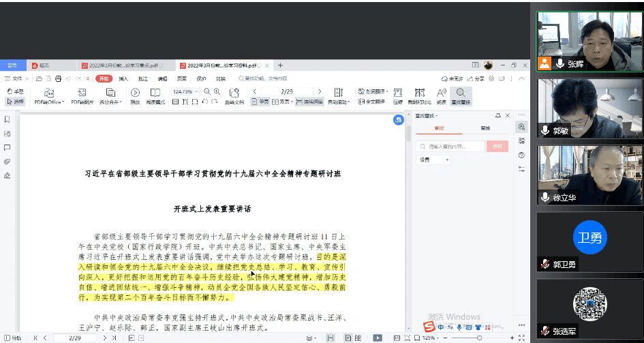
Task: Start 播放 slideshow playback
Action: pyautogui.click(x=135, y=97)
